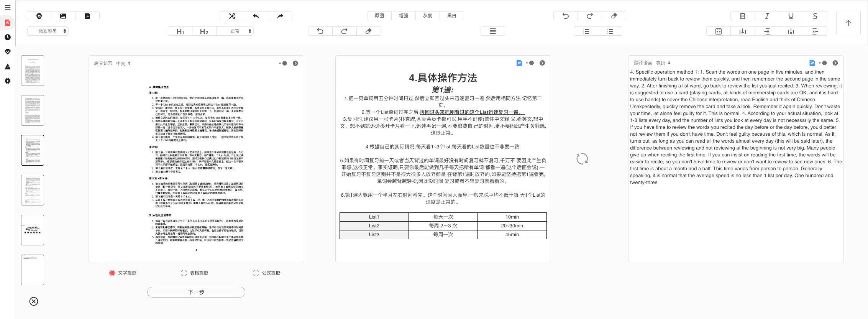Open the first page thumbnail
The image size is (868, 319).
click(33, 71)
